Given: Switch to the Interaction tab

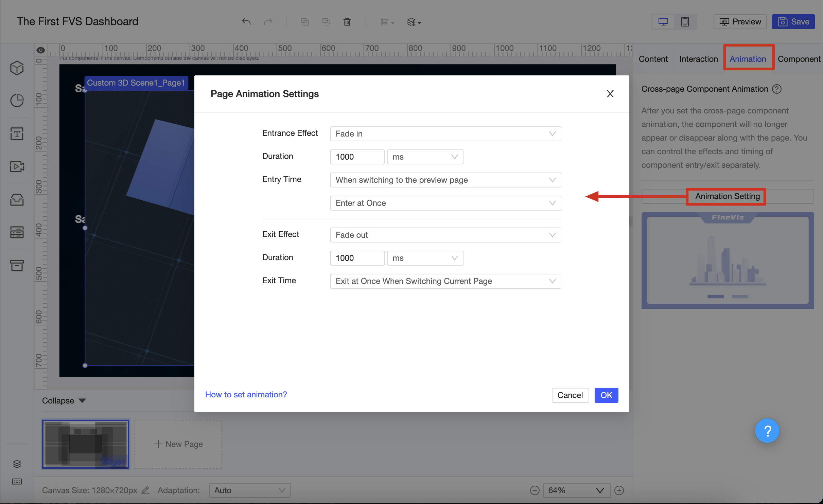Looking at the screenshot, I should pyautogui.click(x=698, y=58).
